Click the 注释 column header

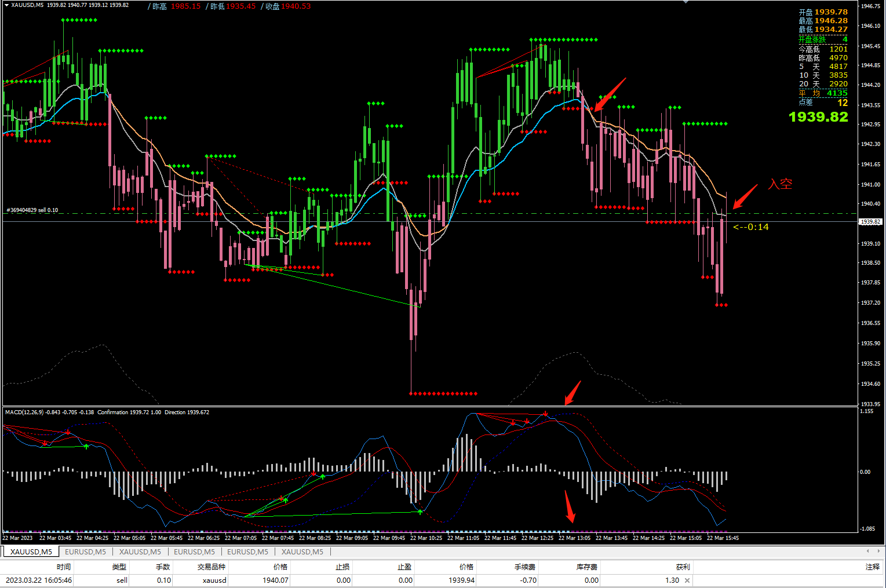(x=873, y=567)
